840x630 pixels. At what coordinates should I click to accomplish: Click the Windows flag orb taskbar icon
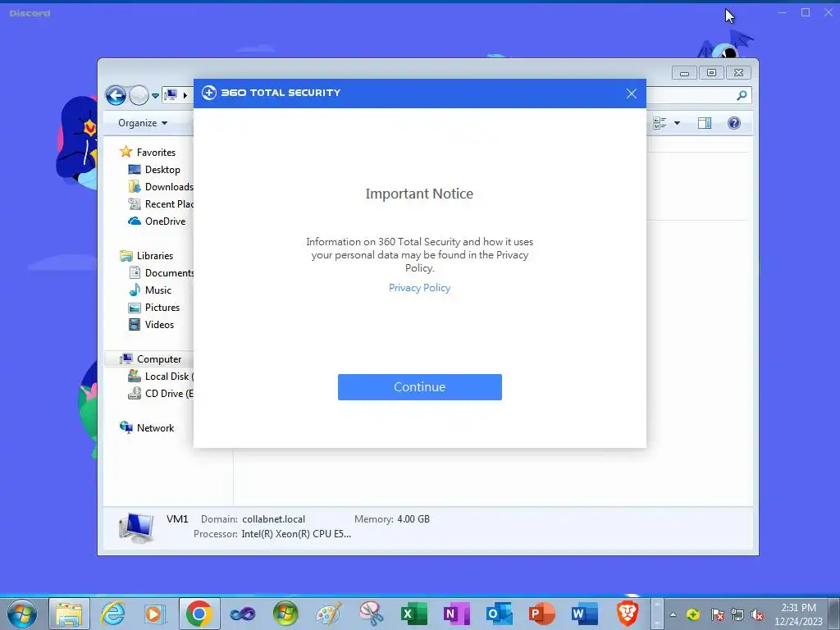click(285, 614)
